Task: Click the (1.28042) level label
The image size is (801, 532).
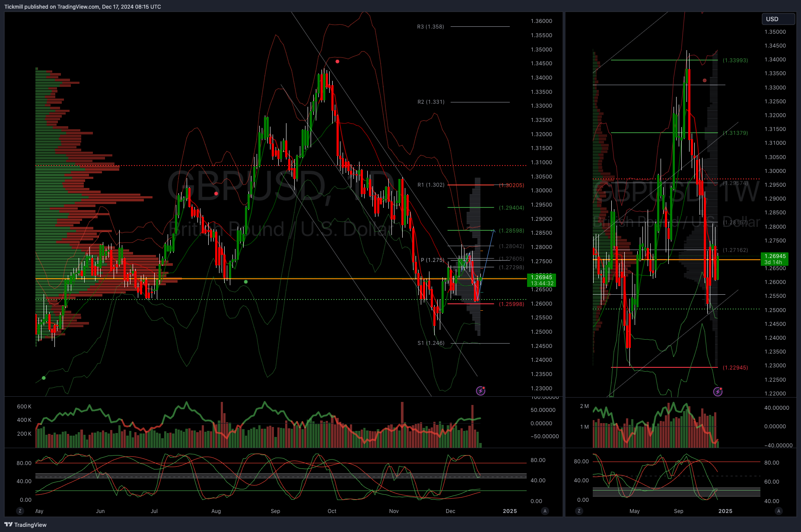Action: click(x=512, y=246)
